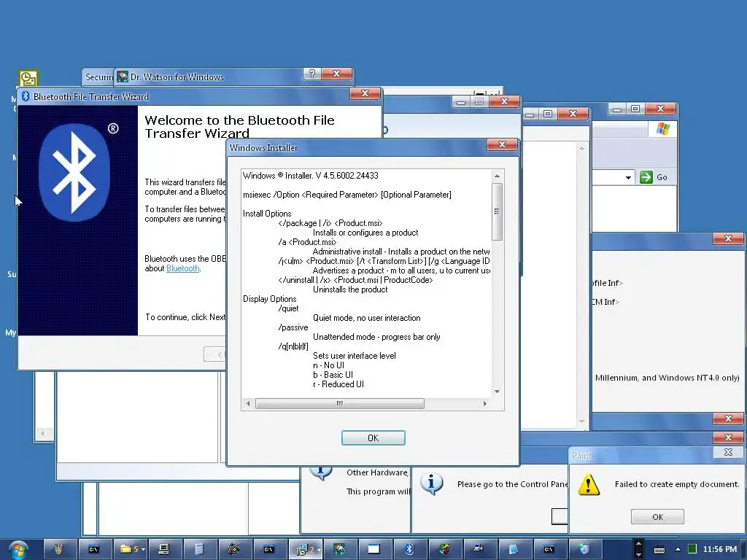Open the dropdown arrow beside the Go button
The width and height of the screenshot is (747, 560).
click(628, 178)
